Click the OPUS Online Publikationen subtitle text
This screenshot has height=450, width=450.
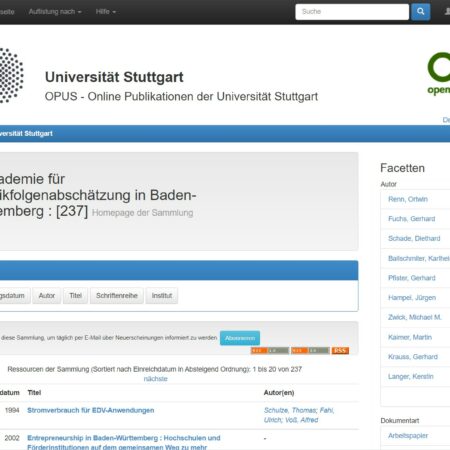click(x=181, y=97)
